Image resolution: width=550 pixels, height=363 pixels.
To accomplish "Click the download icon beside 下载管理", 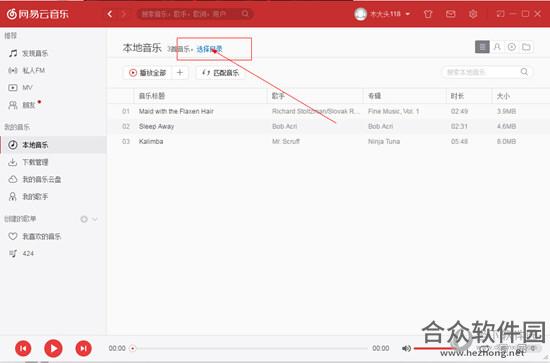I will pyautogui.click(x=13, y=162).
